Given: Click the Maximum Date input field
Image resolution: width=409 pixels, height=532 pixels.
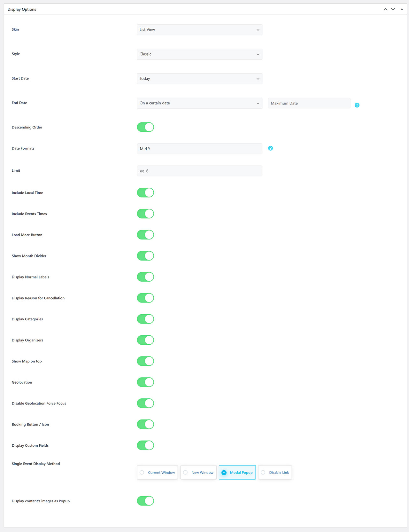Looking at the screenshot, I should 309,103.
